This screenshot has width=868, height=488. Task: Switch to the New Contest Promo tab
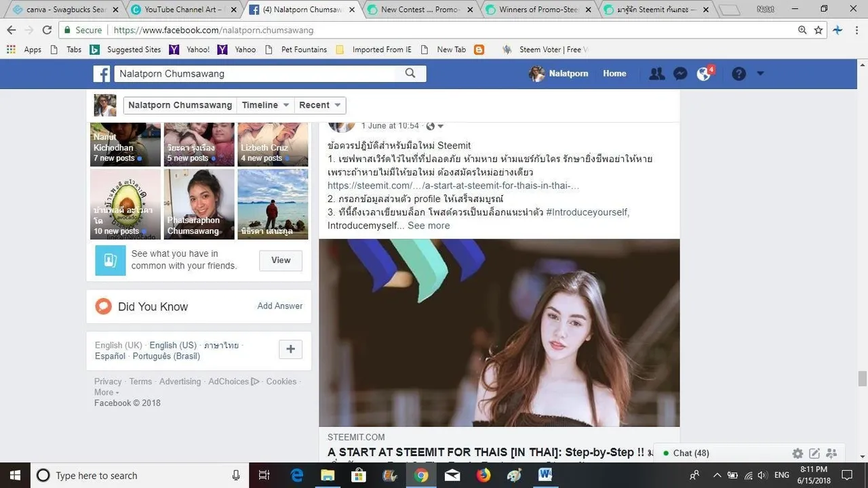[x=420, y=9]
